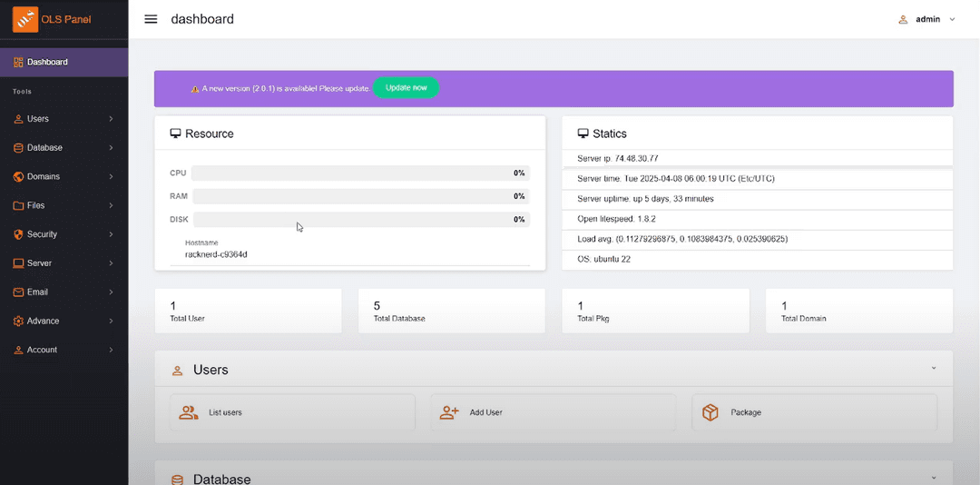Click the Files folder icon in sidebar
This screenshot has width=980, height=485.
18,205
